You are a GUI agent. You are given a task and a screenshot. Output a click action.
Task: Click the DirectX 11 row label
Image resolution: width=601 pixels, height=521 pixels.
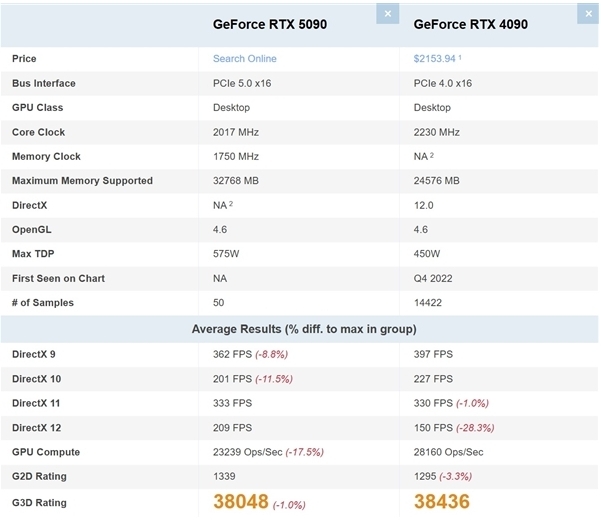point(36,403)
